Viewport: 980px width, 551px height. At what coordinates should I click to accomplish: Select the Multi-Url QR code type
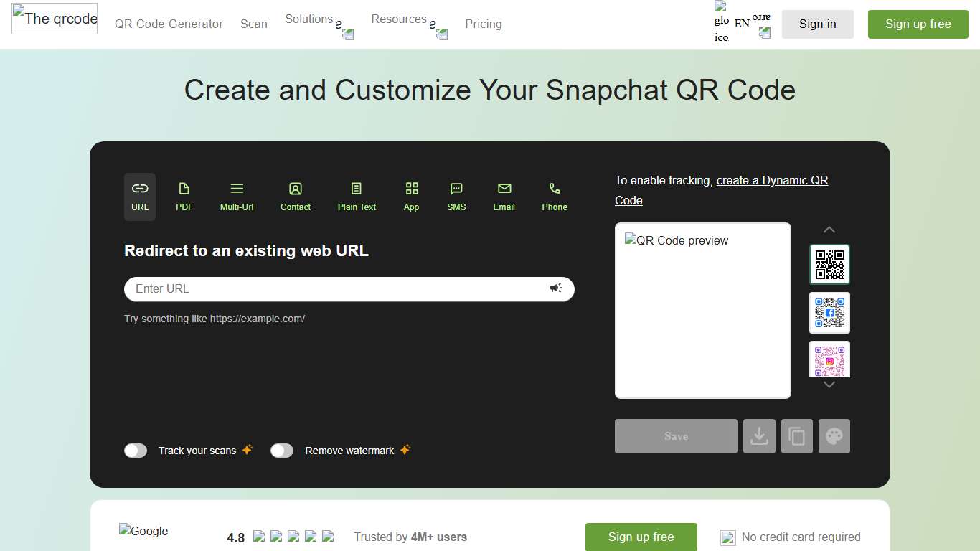237,196
